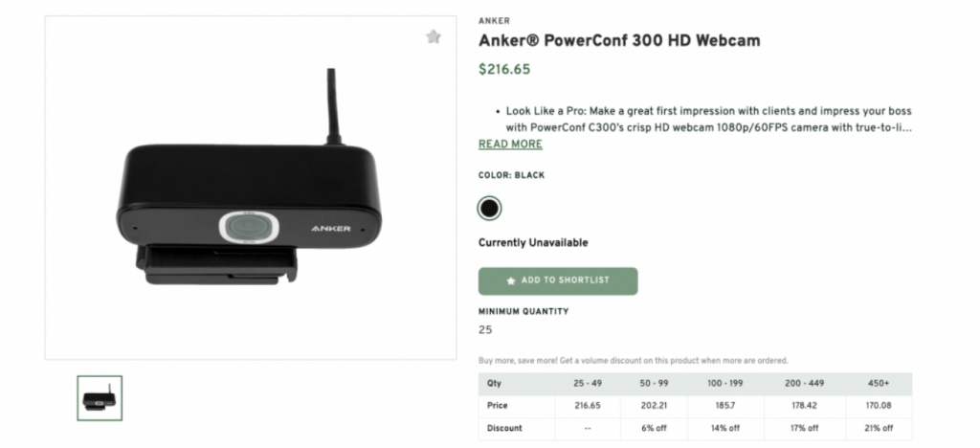The height and width of the screenshot is (448, 980).
Task: Click the 21% off discount cell
Action: click(x=879, y=428)
